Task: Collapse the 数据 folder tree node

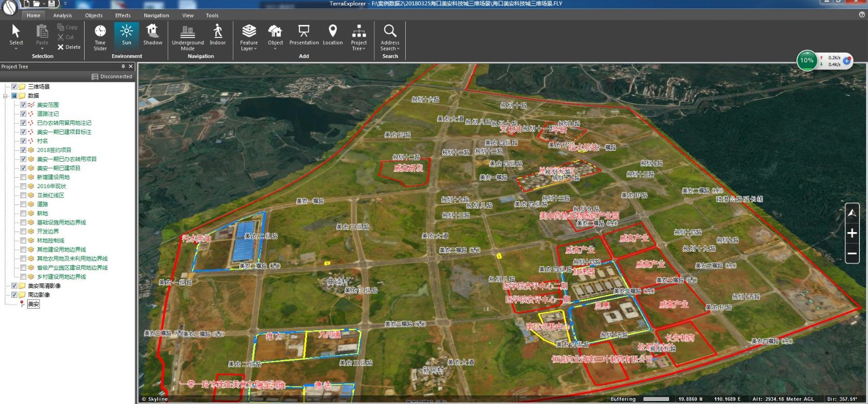Action: 5,96
